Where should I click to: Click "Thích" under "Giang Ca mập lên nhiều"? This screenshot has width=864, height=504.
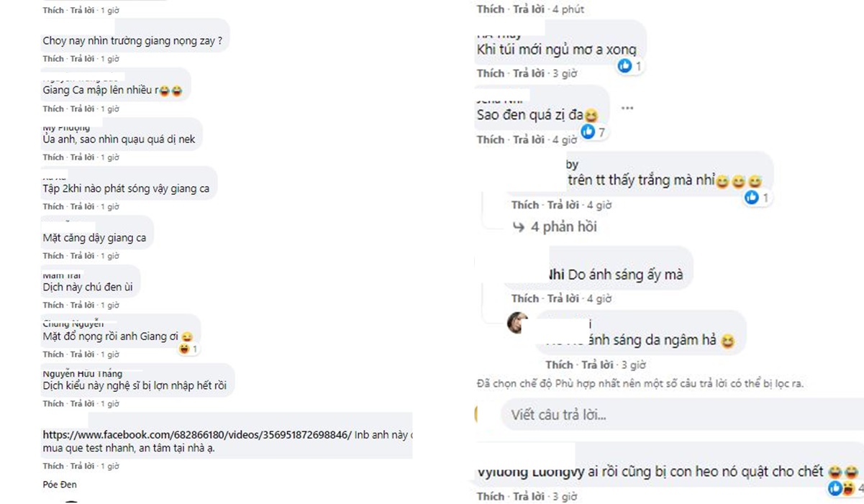coord(53,109)
